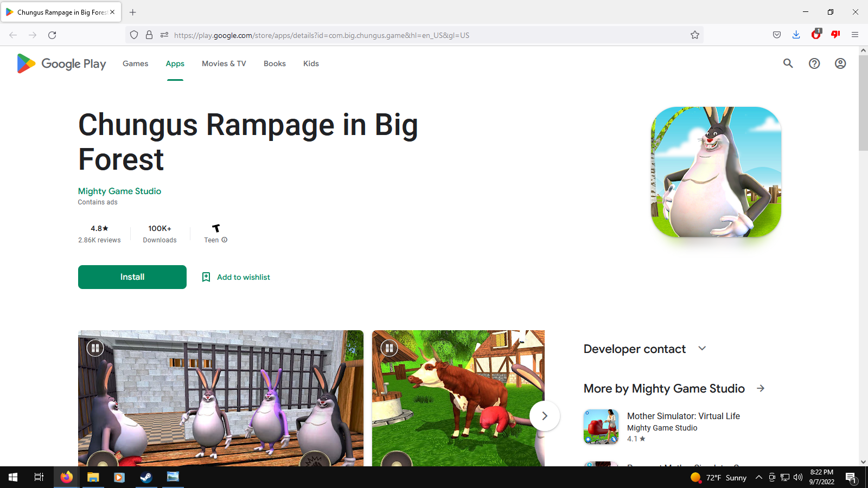Open the cow farm screenshot video
Screen dimensions: 868x488
458,398
